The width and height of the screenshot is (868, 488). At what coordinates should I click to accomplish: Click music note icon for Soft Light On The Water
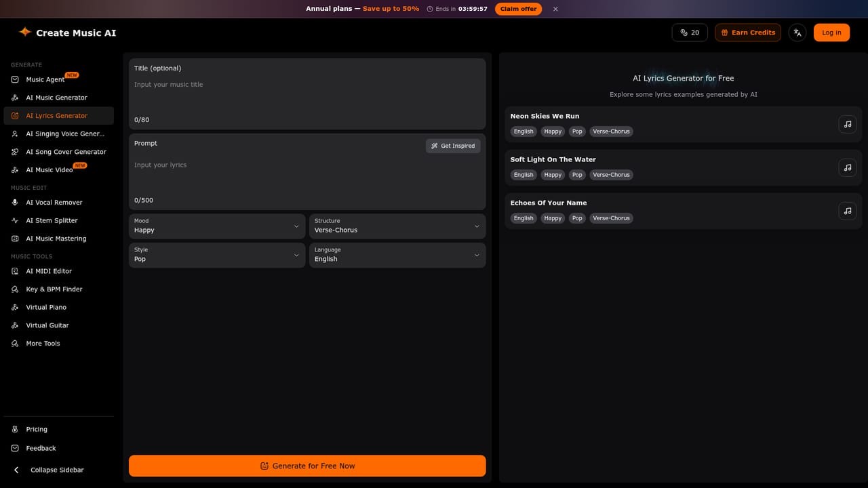point(848,167)
